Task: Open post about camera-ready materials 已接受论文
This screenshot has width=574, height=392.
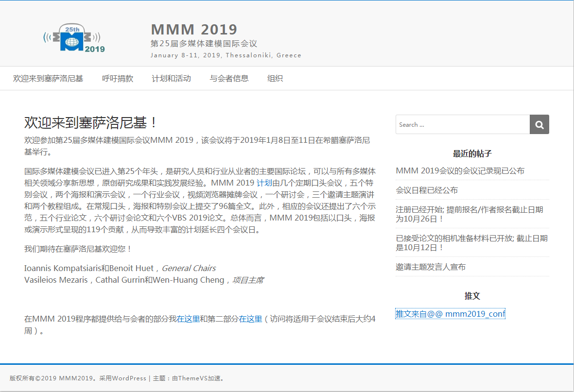Action: pyautogui.click(x=471, y=243)
